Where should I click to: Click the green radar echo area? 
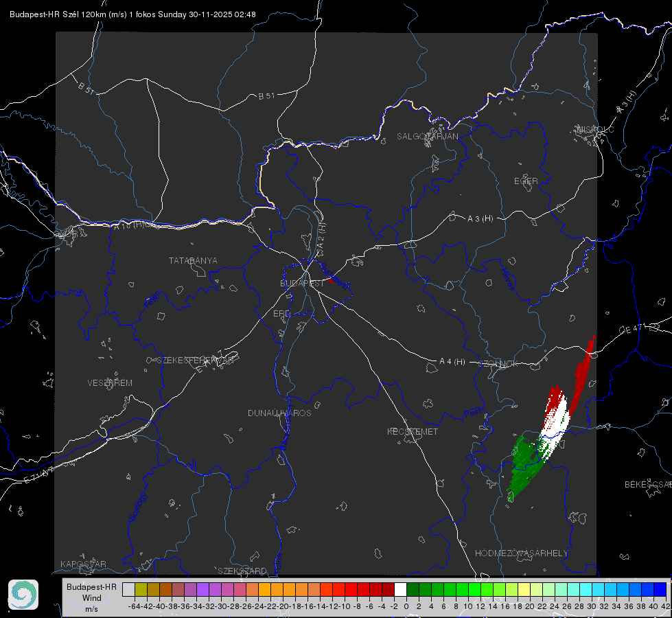point(524,466)
